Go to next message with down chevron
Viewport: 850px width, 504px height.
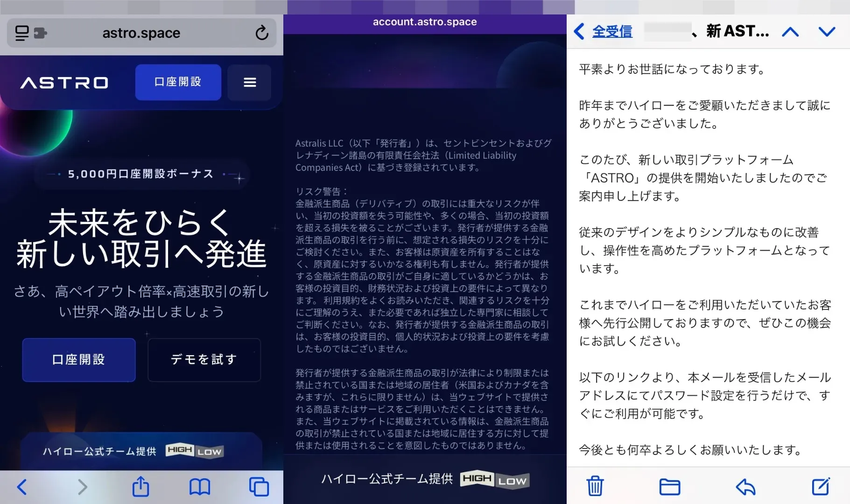click(827, 32)
